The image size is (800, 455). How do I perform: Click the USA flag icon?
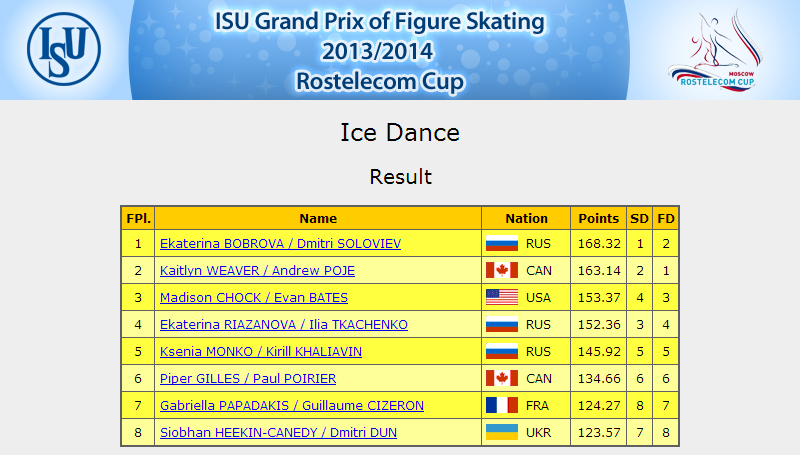coord(502,297)
